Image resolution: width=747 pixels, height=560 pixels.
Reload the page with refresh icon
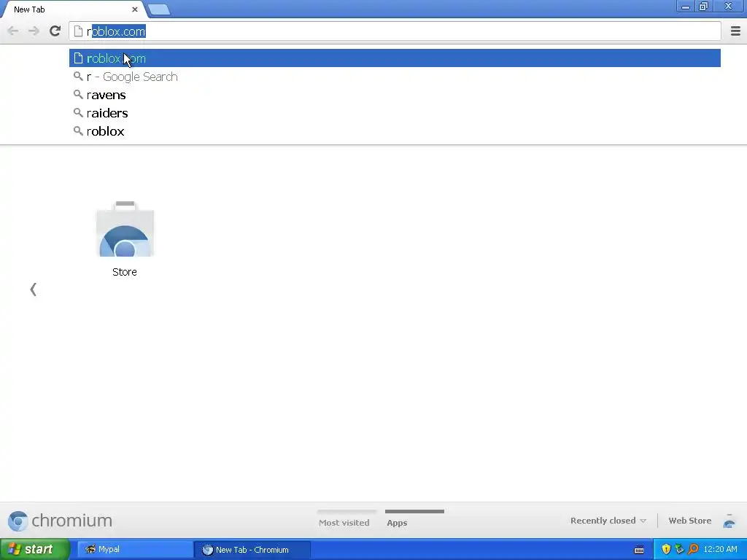click(55, 31)
